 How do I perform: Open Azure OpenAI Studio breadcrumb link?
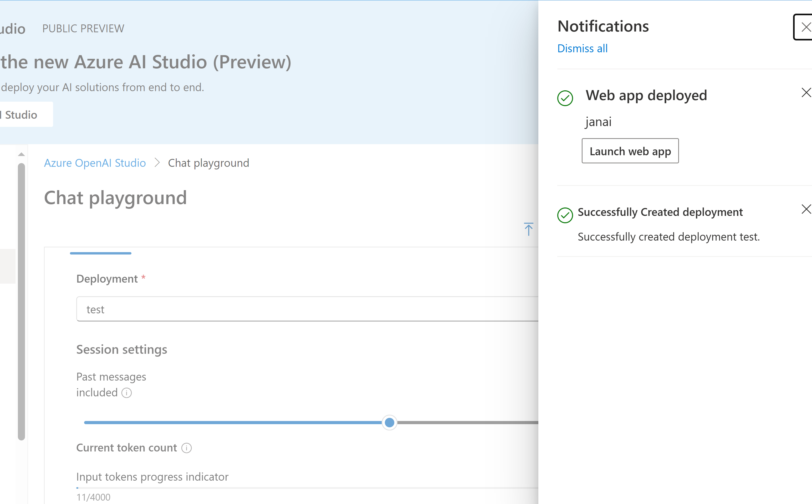(x=95, y=163)
